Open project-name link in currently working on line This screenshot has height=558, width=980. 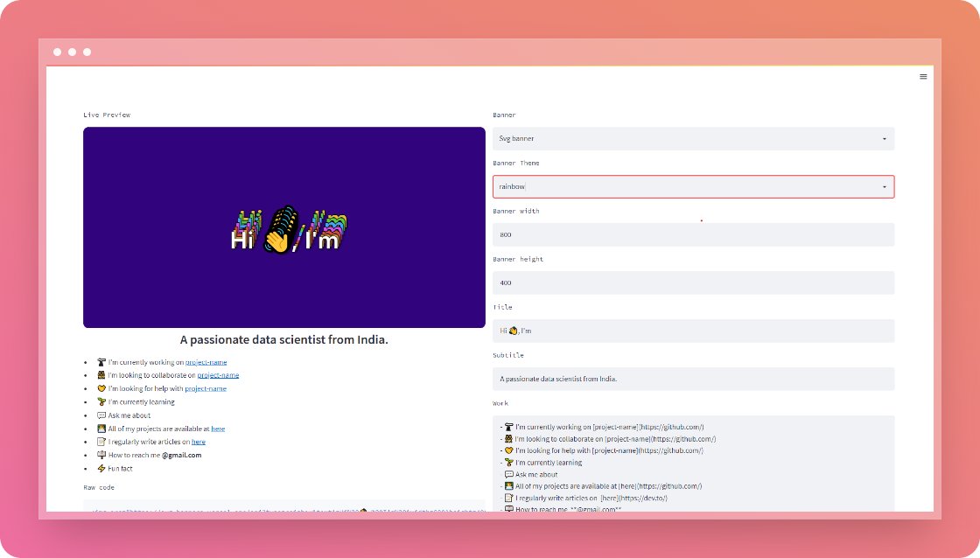click(206, 362)
